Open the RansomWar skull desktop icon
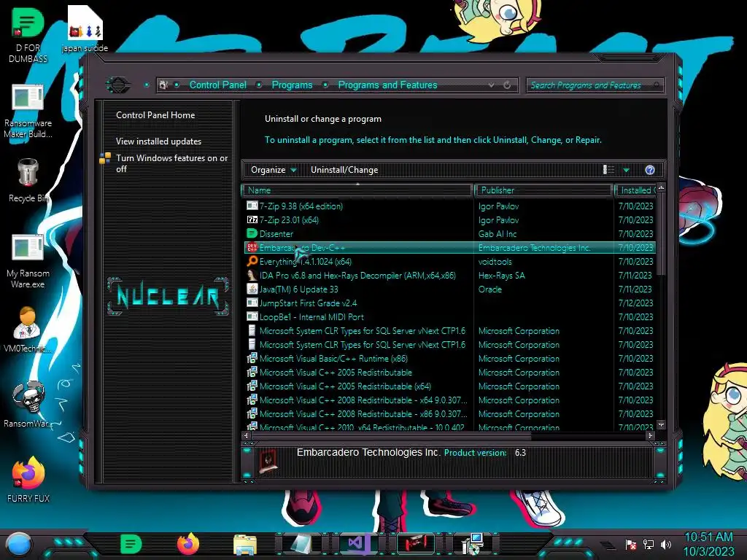This screenshot has width=747, height=560. (28, 404)
